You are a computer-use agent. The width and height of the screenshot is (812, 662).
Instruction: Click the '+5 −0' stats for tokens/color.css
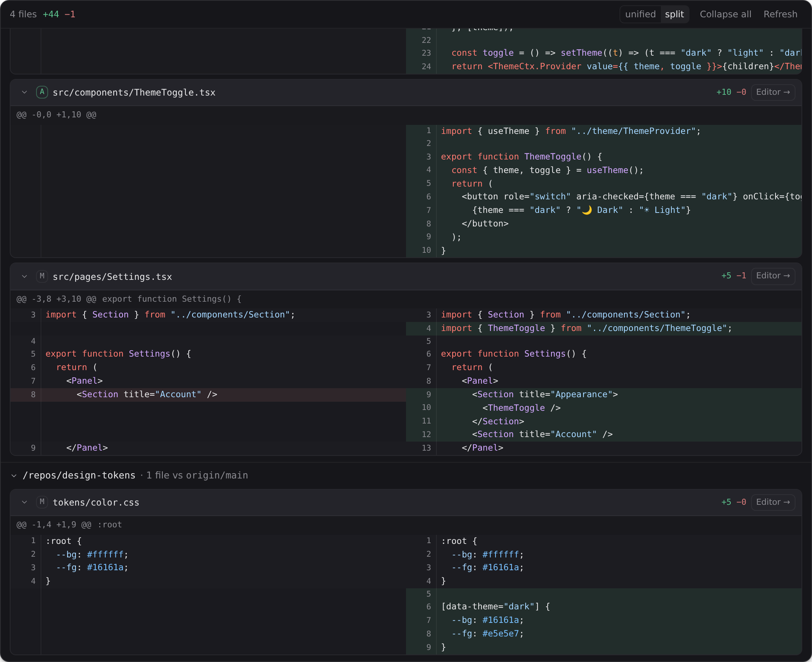pos(733,502)
